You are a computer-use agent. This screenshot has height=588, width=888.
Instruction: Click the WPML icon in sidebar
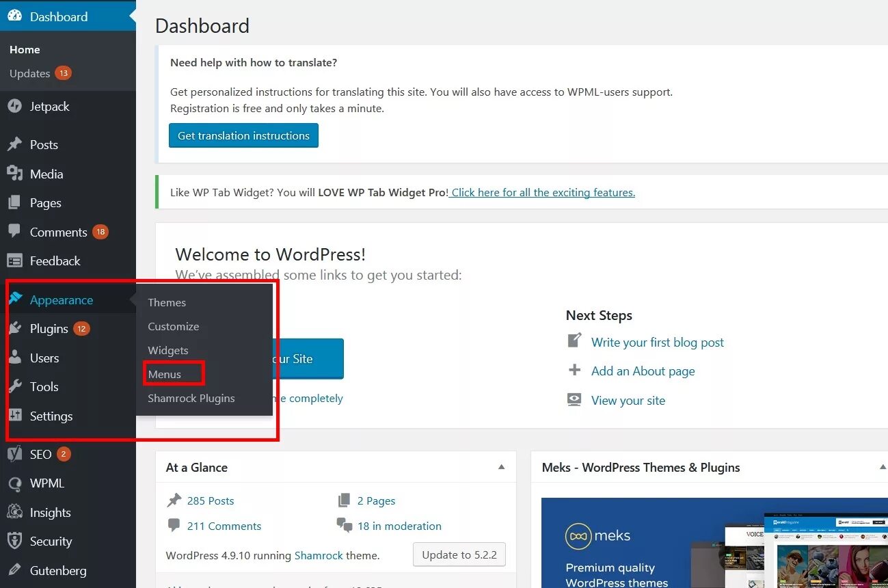[14, 483]
